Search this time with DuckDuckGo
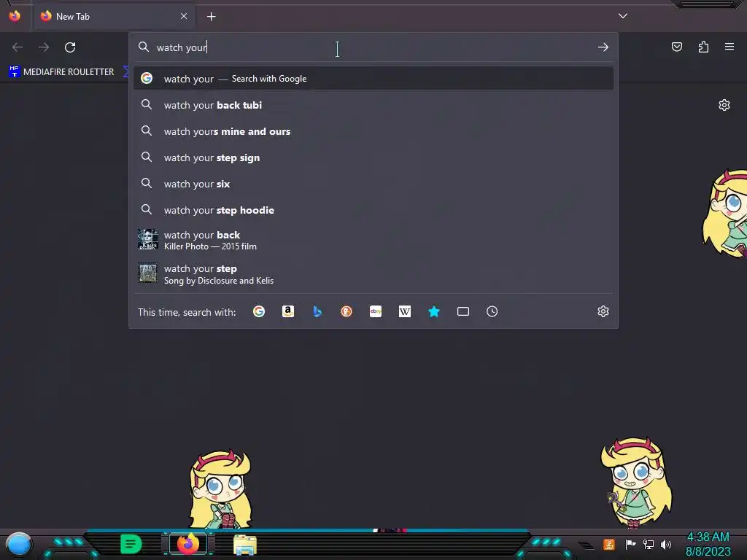This screenshot has width=747, height=560. [x=347, y=311]
